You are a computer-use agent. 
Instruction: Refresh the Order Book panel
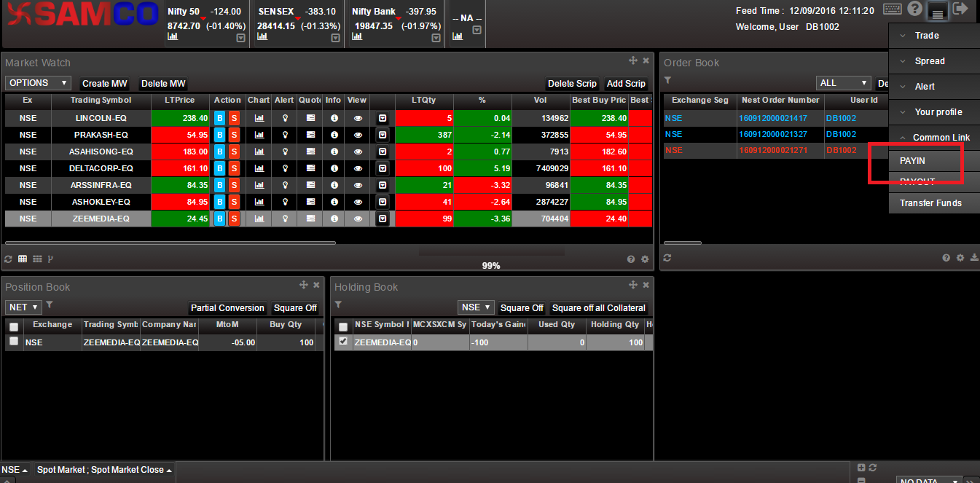(667, 258)
